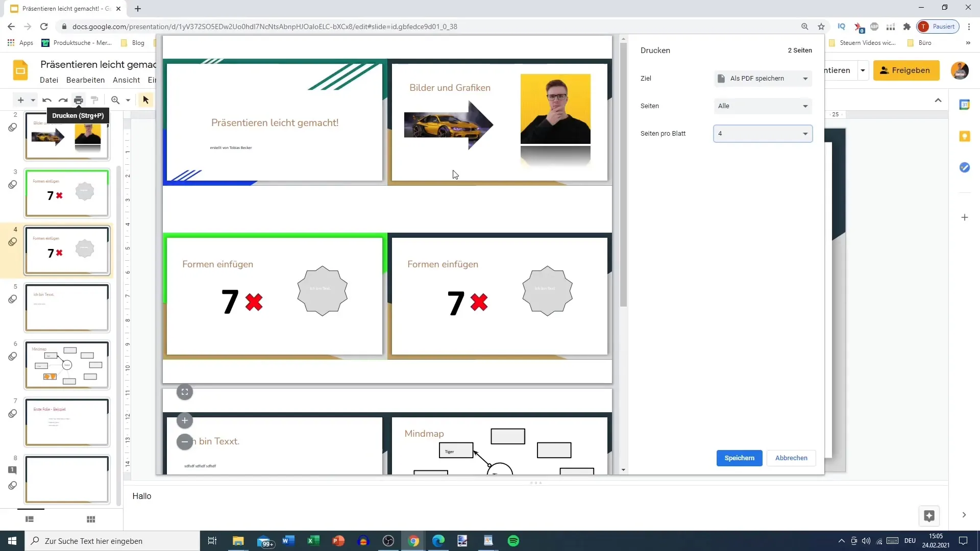Click the taskbar search field
Image resolution: width=980 pixels, height=551 pixels.
[112, 541]
